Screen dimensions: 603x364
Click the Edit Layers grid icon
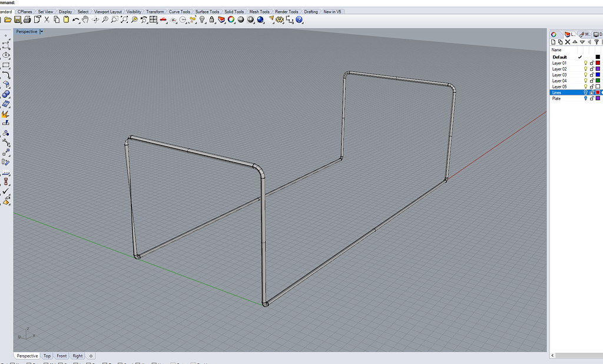154,19
